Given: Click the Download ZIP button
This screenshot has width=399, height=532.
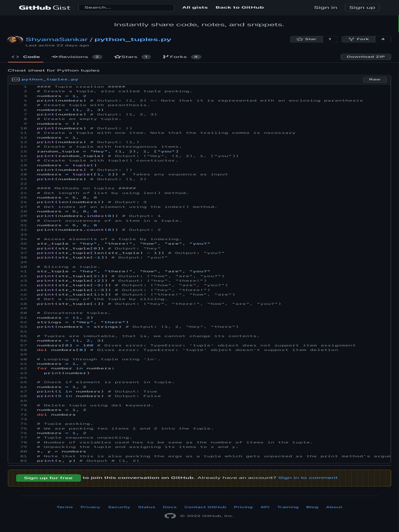Looking at the screenshot, I should point(365,57).
